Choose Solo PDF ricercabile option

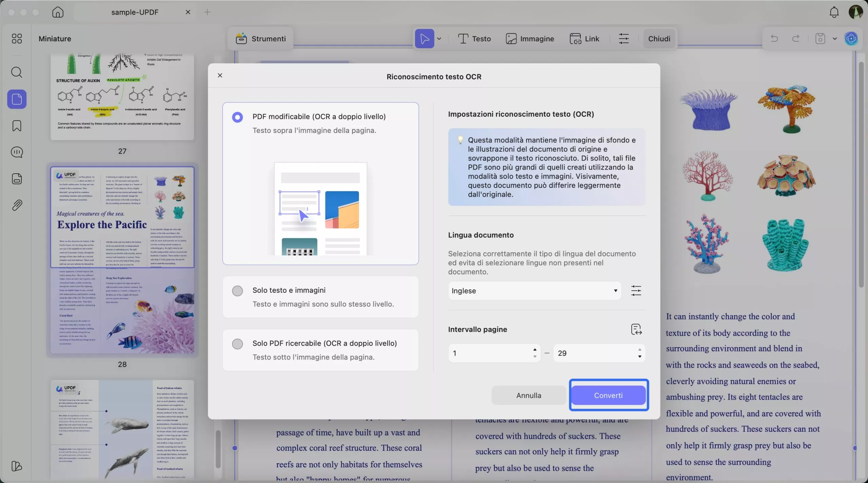pos(237,344)
